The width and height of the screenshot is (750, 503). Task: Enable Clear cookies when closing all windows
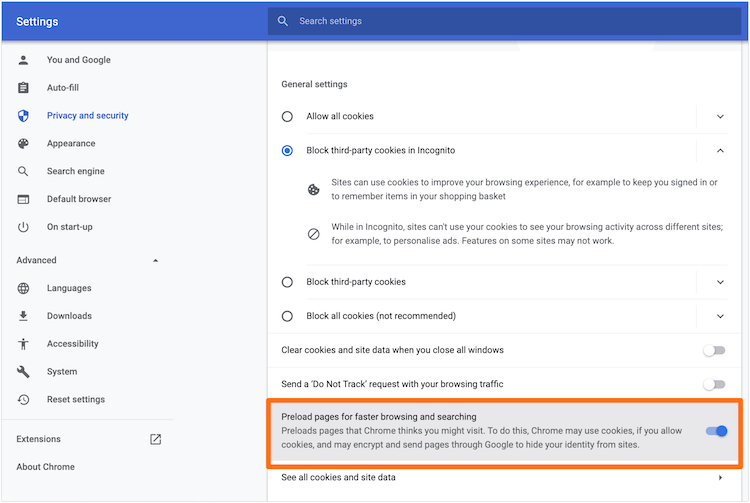click(713, 350)
